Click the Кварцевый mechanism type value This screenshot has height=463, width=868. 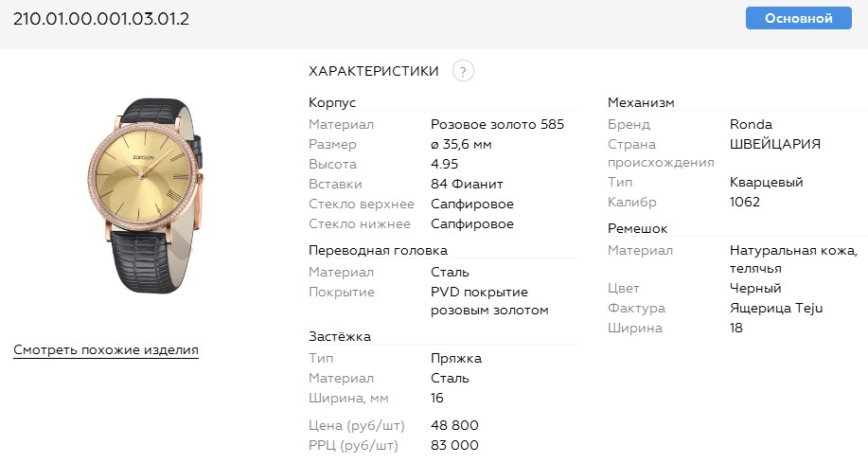click(767, 182)
